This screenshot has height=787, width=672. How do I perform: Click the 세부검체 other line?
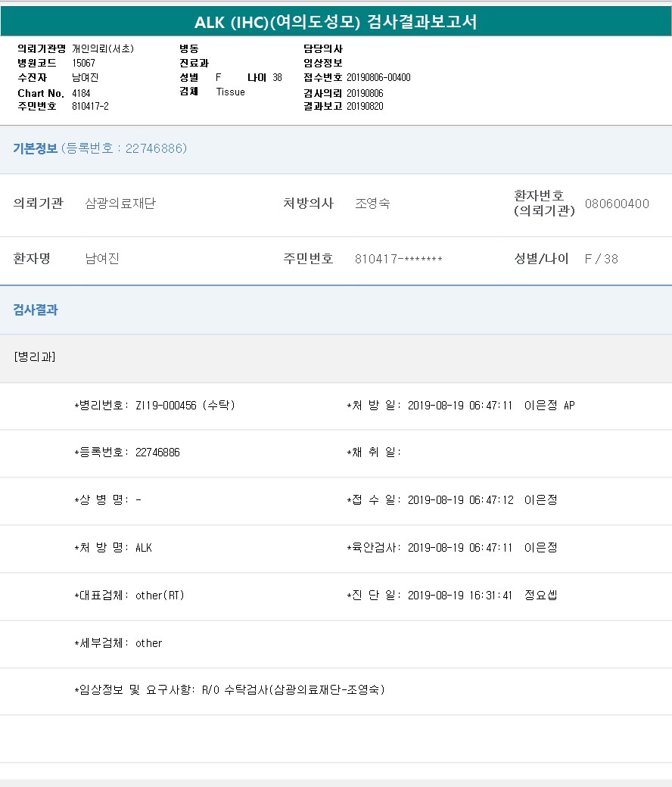[119, 643]
